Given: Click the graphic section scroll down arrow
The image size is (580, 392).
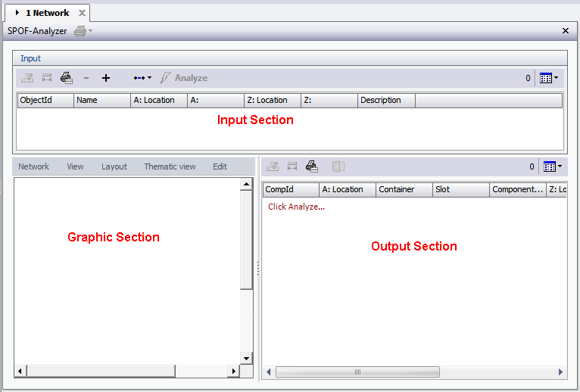Looking at the screenshot, I should [x=246, y=358].
